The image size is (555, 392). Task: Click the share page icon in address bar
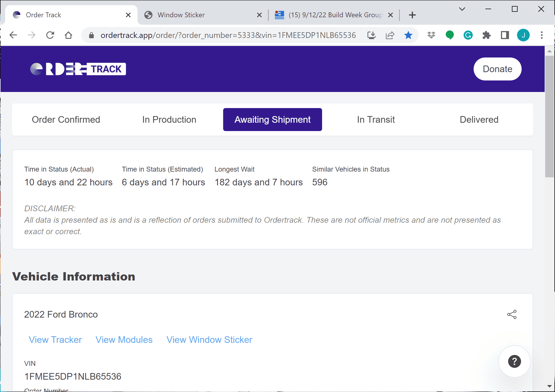(x=390, y=35)
